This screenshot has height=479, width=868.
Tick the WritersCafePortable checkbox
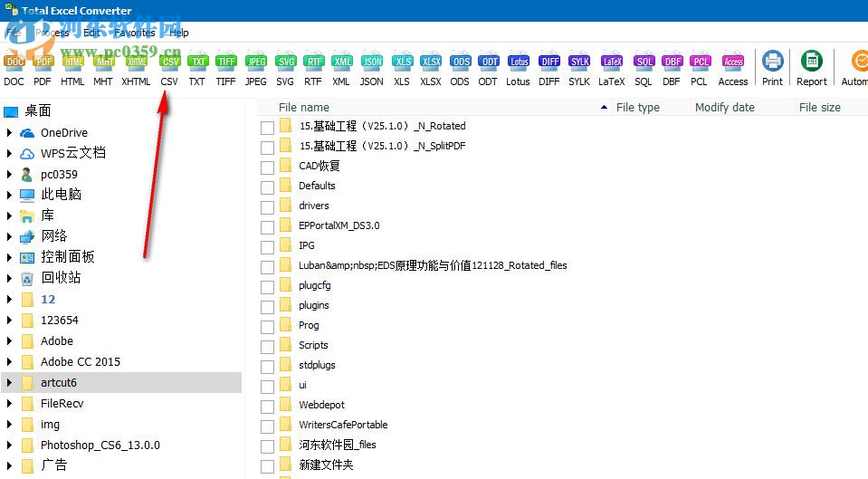(267, 427)
